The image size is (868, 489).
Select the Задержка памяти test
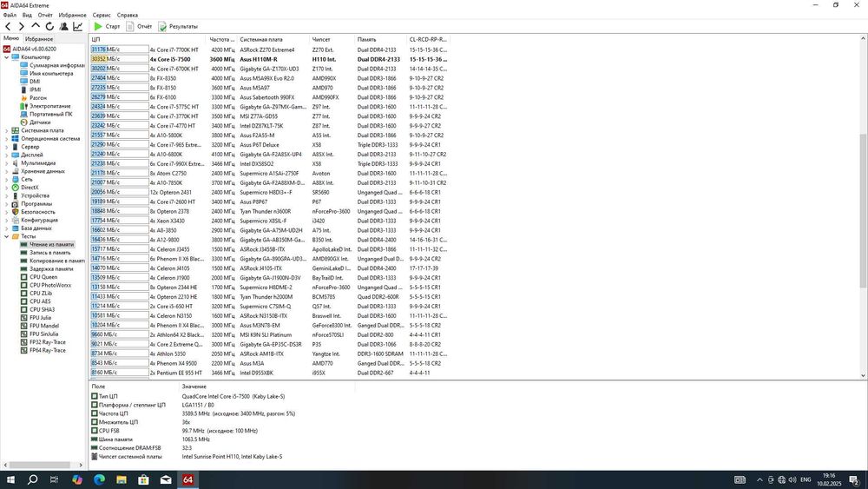pos(51,268)
